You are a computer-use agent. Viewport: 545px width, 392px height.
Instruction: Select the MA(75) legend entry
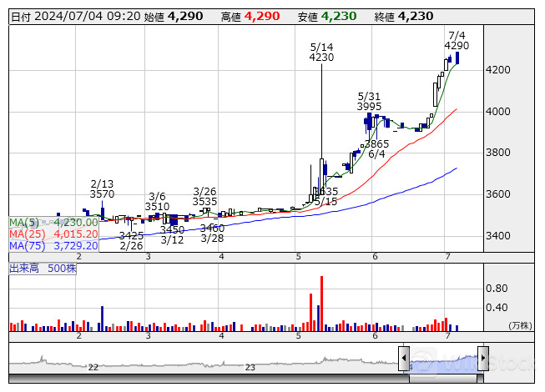[x=53, y=245]
